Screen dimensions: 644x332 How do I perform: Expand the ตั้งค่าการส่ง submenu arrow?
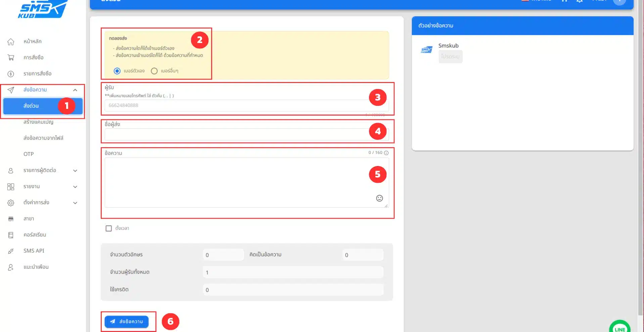(75, 203)
